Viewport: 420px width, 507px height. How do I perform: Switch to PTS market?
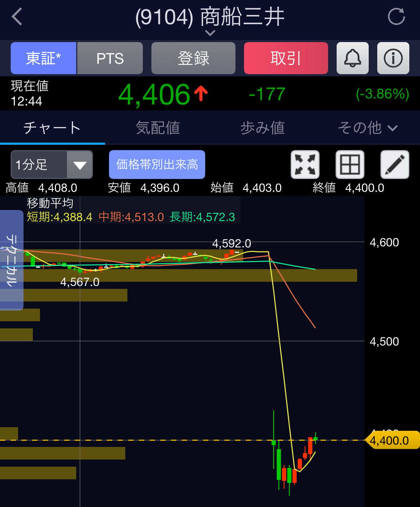[x=110, y=58]
